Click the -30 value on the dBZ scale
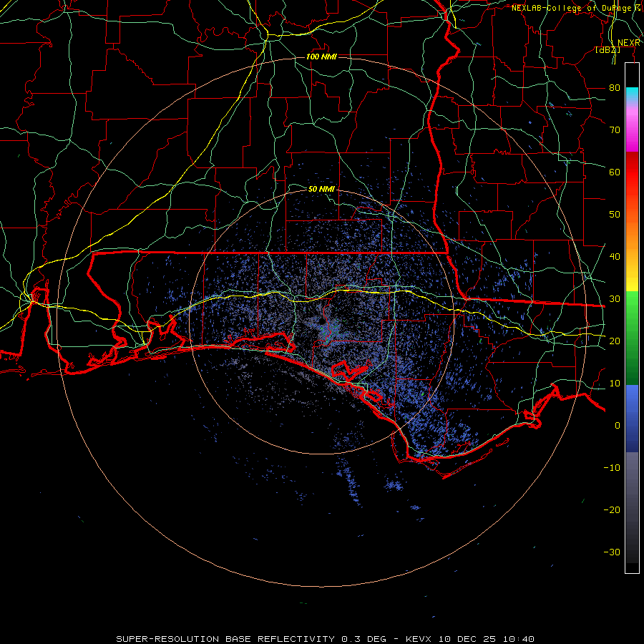The image size is (644, 644). click(612, 552)
